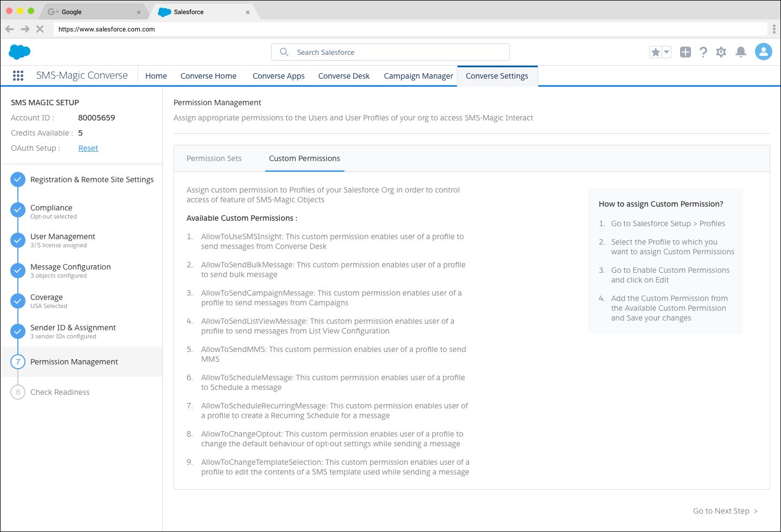Stop page loading with X button
Image resolution: width=781 pixels, height=532 pixels.
(x=40, y=29)
